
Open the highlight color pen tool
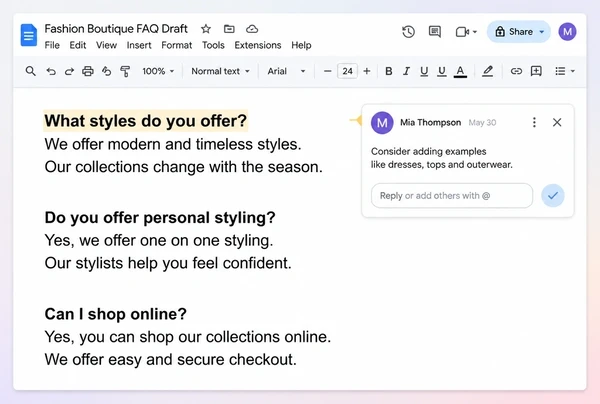tap(487, 71)
